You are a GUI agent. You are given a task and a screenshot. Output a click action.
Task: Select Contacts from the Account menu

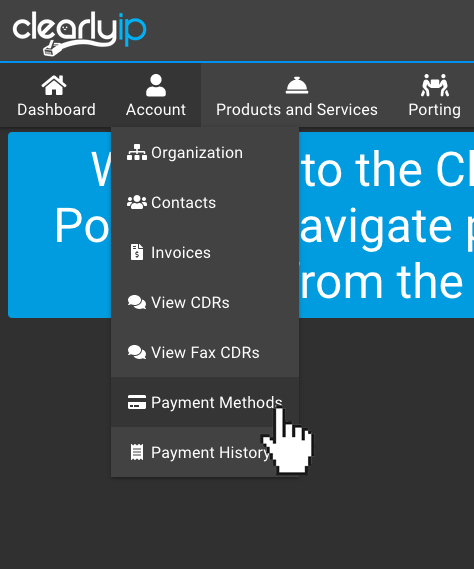tap(205, 202)
